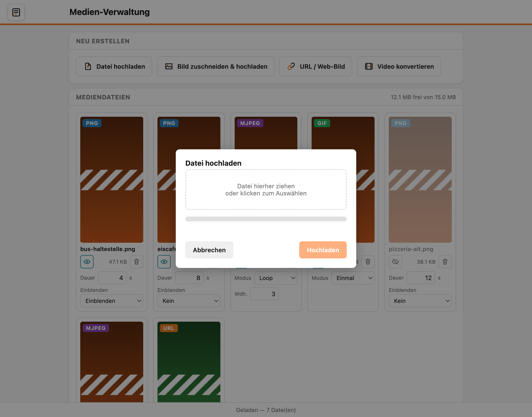The image size is (532, 417).
Task: Focus the Dauer field showing 4
Action: [x=112, y=278]
